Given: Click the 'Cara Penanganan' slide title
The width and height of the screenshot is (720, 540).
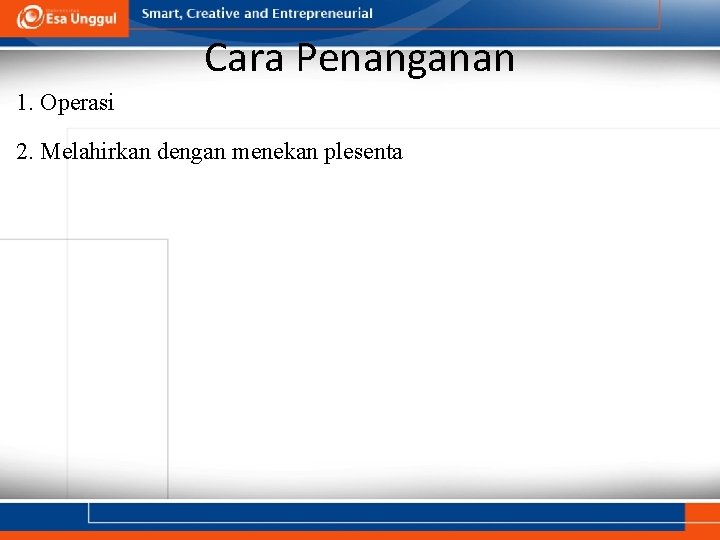Looking at the screenshot, I should [x=359, y=58].
